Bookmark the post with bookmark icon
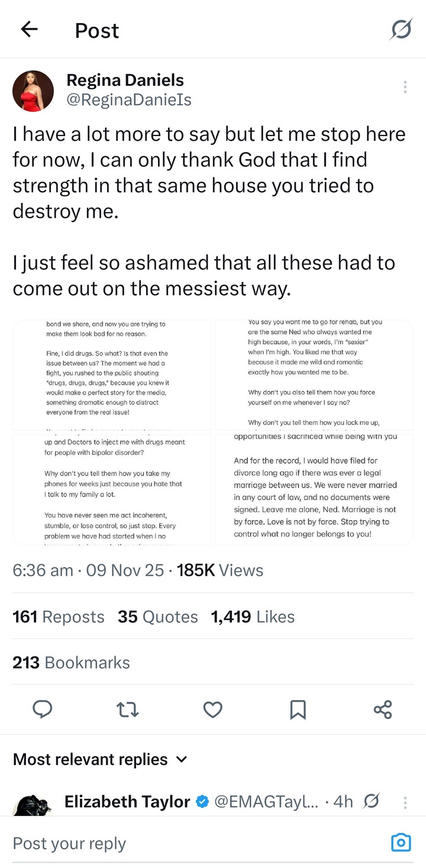Viewport: 426px width, 868px height. click(x=298, y=709)
